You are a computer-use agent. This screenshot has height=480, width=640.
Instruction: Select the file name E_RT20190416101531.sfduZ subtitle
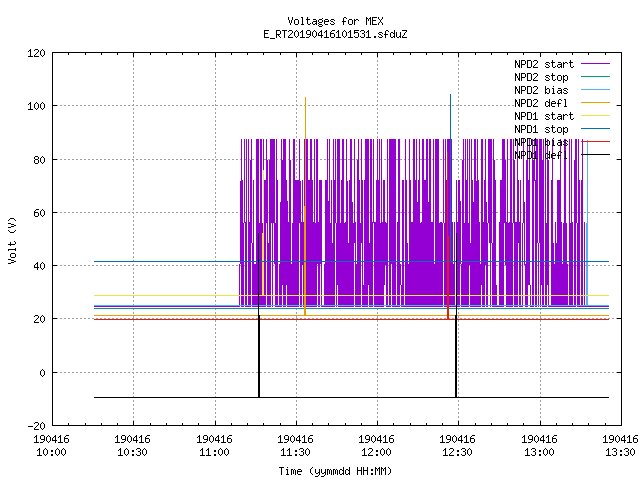tap(335, 34)
